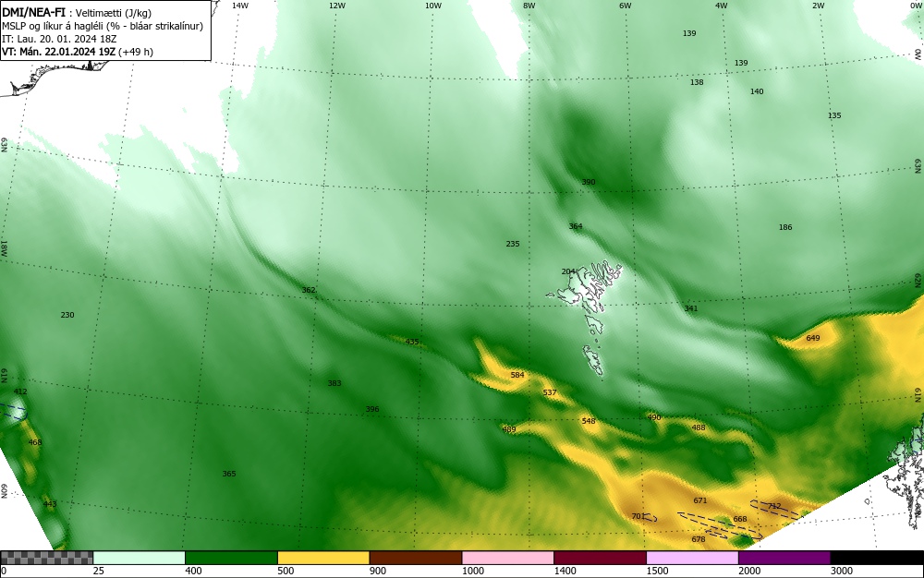Click the '4W' longitude label
Image resolution: width=924 pixels, height=578 pixels.
pos(722,6)
